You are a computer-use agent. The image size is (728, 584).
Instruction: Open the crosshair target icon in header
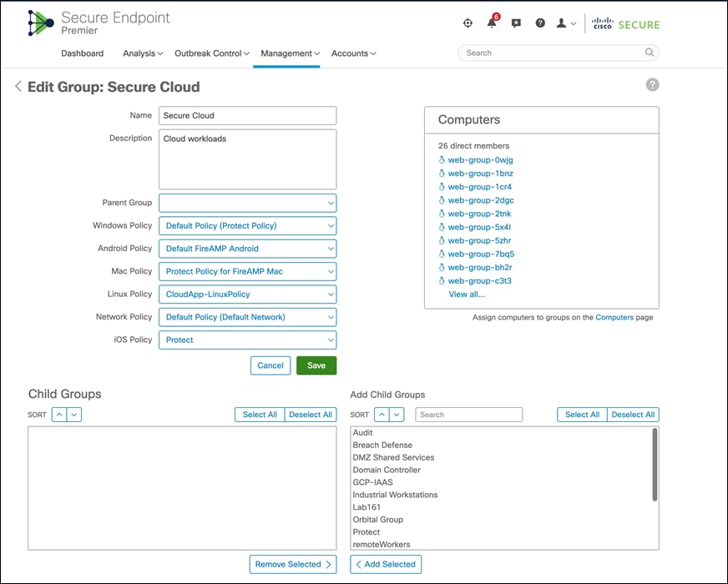click(468, 23)
